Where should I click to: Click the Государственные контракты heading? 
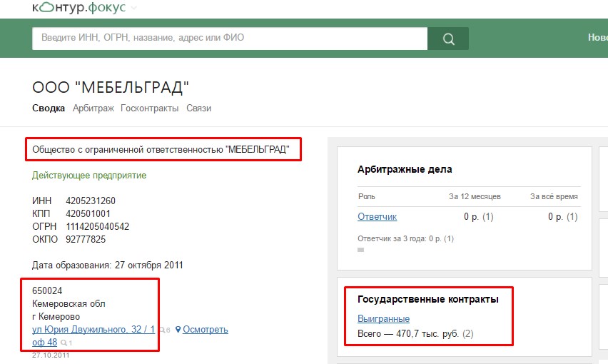[428, 299]
